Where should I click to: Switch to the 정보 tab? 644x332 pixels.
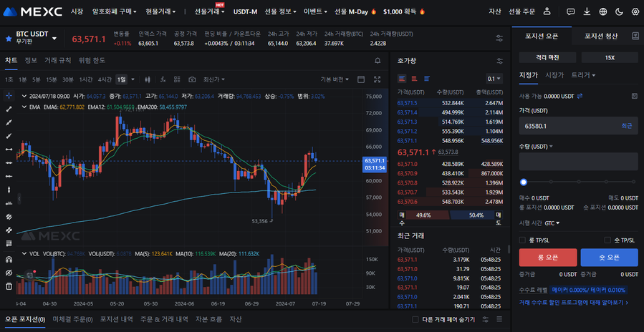pos(31,60)
